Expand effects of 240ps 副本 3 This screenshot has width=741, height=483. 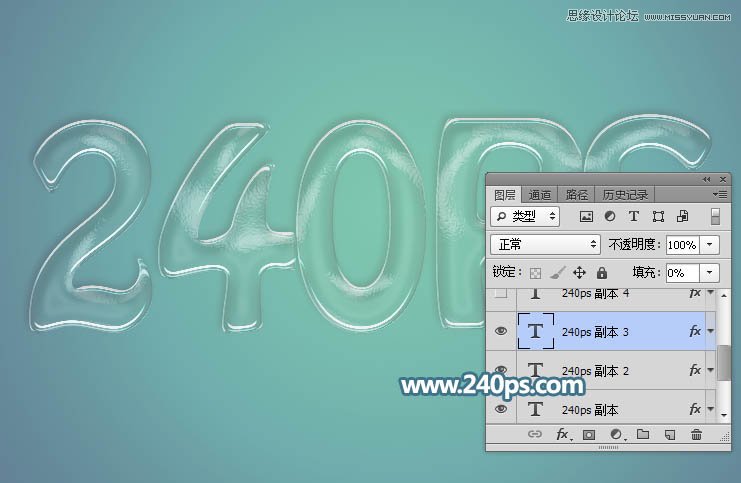(711, 331)
